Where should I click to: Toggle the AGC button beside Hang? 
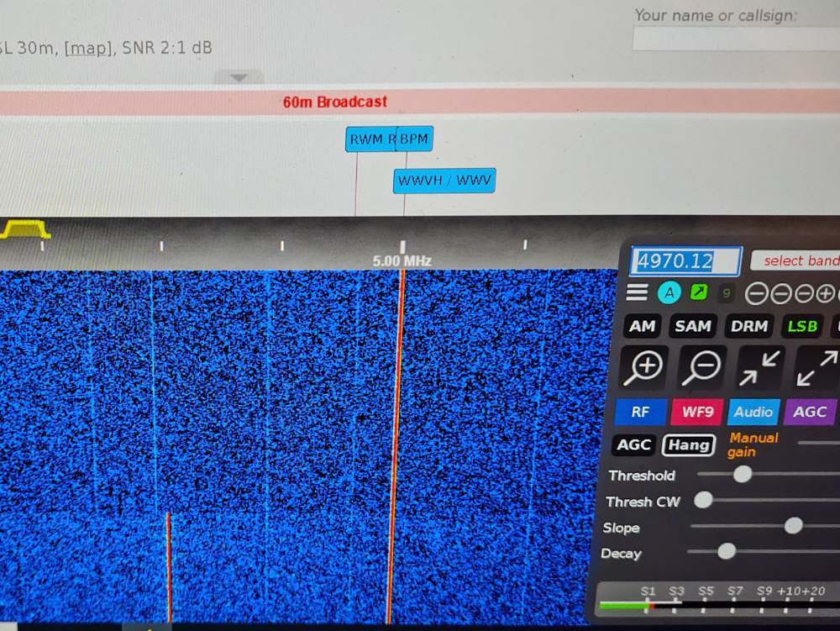633,445
